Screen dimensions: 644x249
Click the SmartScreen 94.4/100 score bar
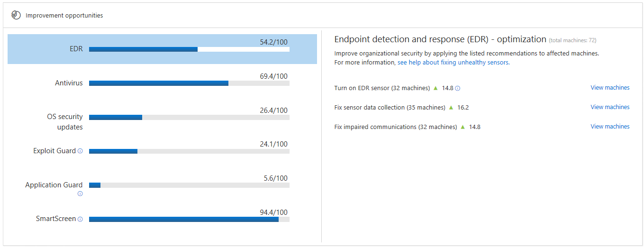coord(189,219)
